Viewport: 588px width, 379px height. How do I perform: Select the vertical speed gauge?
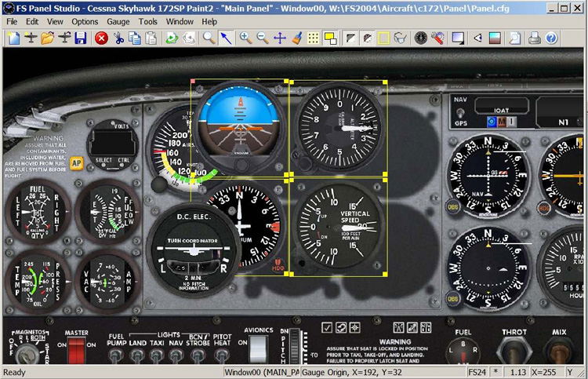339,226
